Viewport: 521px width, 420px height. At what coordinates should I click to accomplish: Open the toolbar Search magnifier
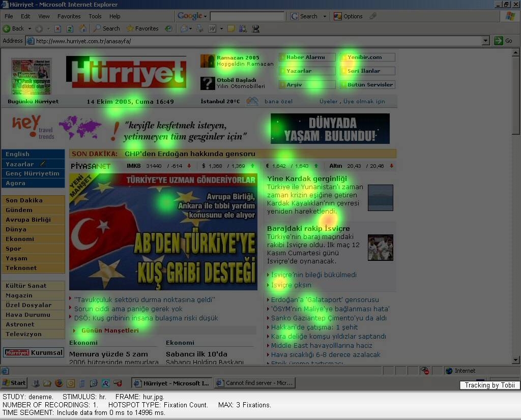(x=97, y=28)
